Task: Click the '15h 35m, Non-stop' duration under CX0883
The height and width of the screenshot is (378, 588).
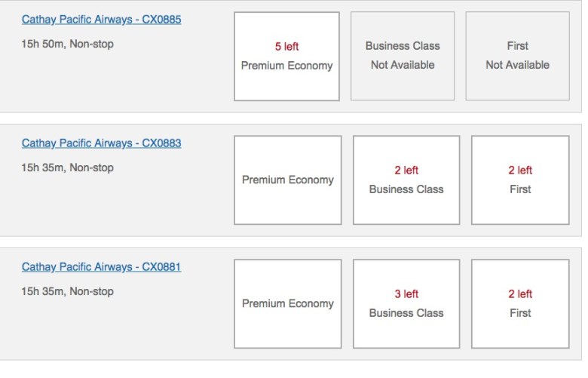Action: click(x=68, y=167)
